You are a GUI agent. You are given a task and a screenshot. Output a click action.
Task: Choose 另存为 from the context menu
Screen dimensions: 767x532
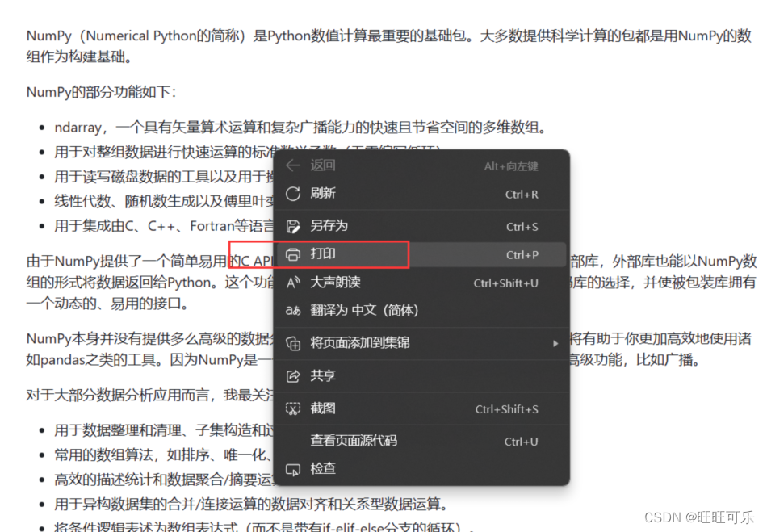421,226
